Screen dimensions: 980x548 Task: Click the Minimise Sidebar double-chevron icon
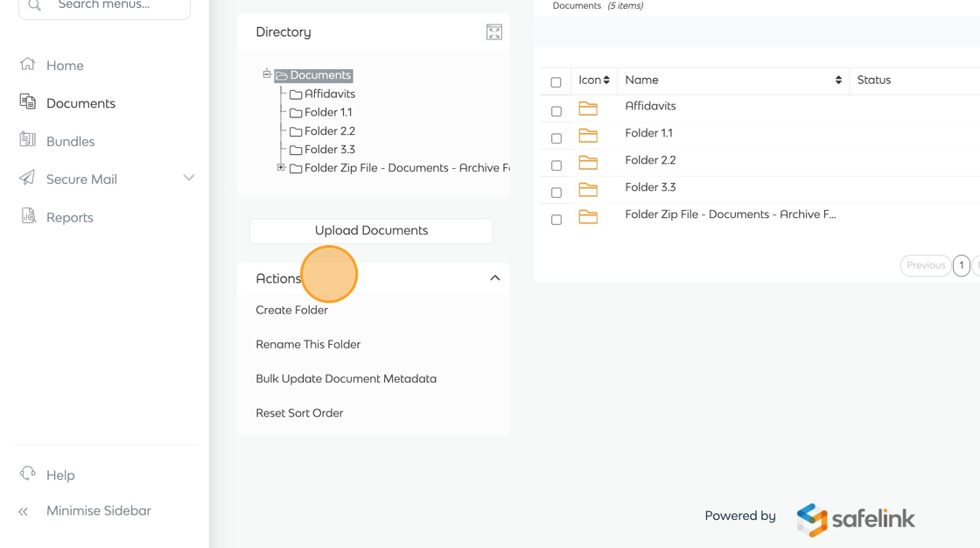(x=24, y=511)
